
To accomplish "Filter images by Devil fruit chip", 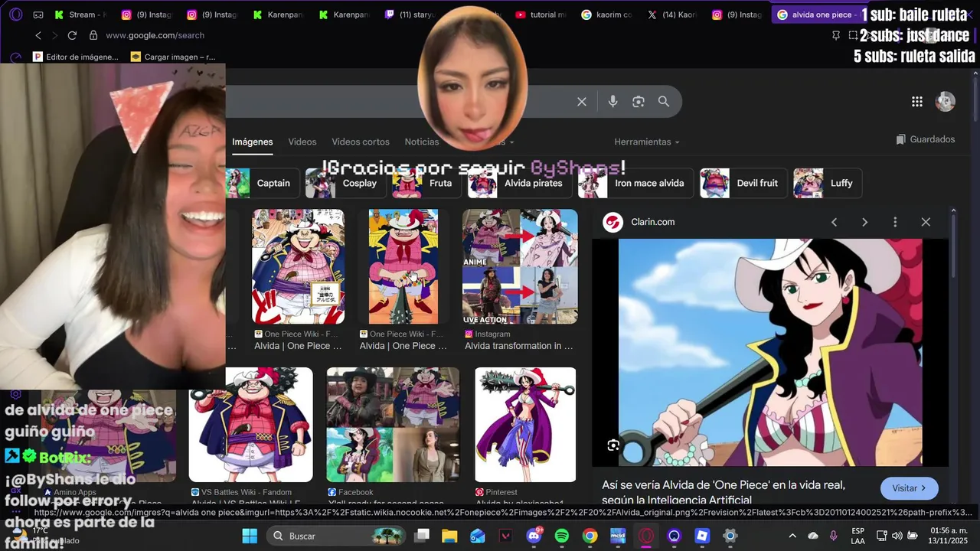I will pos(743,183).
